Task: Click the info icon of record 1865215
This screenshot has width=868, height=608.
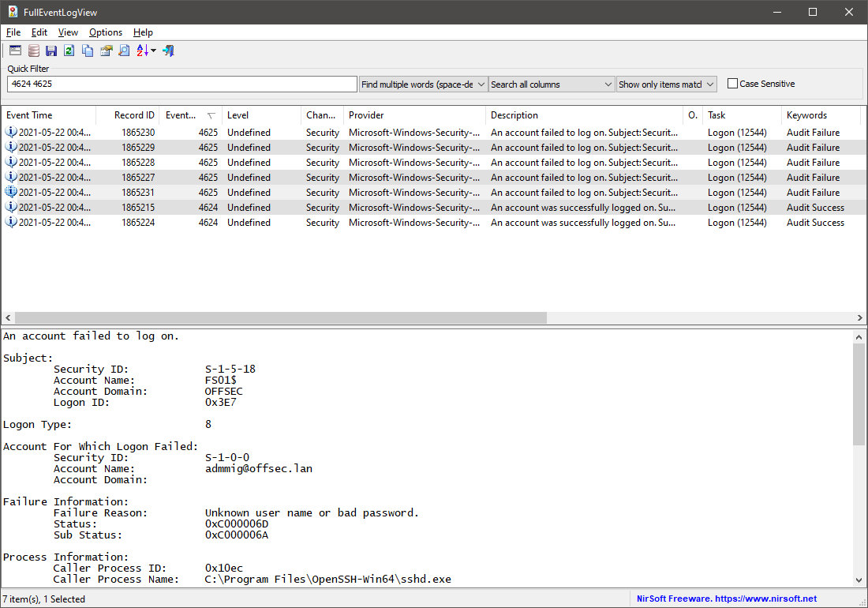Action: click(11, 207)
